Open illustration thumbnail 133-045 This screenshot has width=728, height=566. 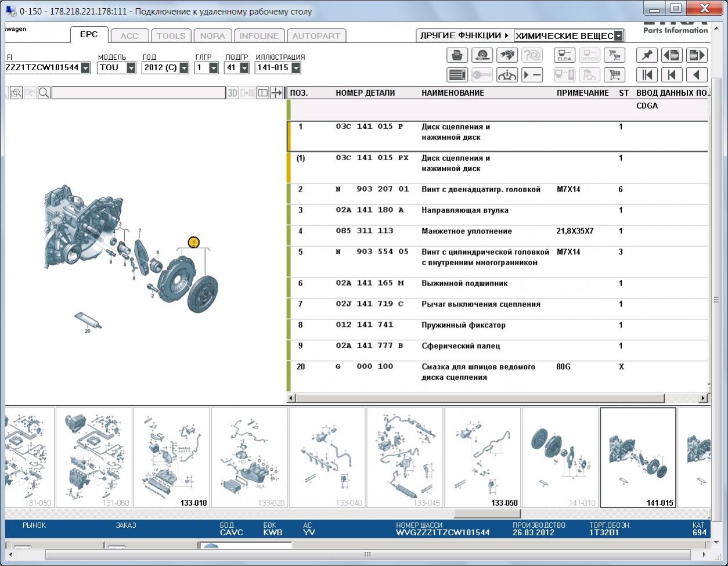(405, 457)
